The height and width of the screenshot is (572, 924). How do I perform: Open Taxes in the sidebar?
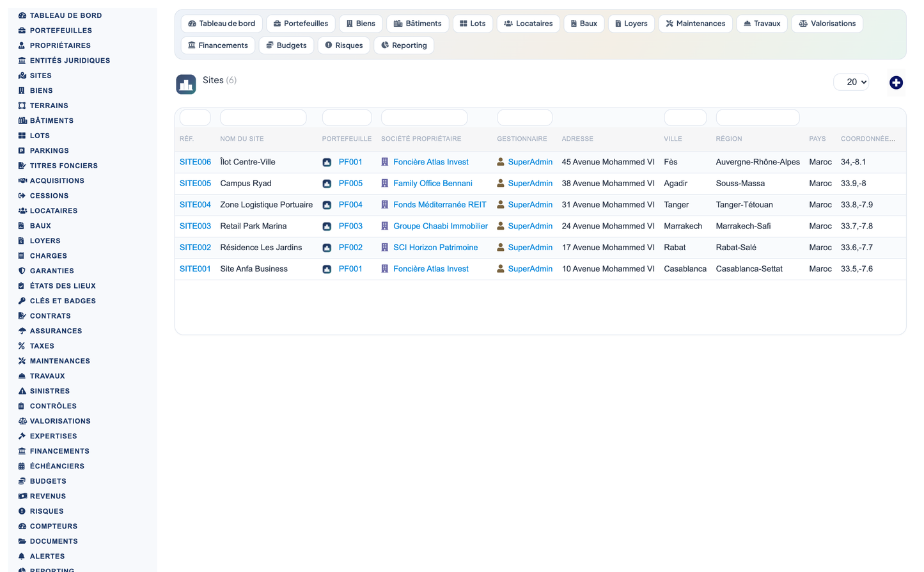42,346
